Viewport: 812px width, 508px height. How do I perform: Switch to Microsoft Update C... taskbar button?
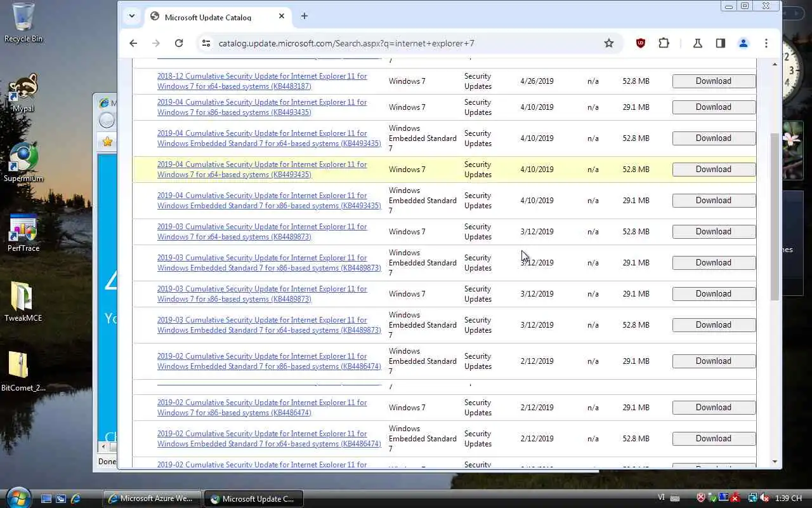(x=254, y=498)
